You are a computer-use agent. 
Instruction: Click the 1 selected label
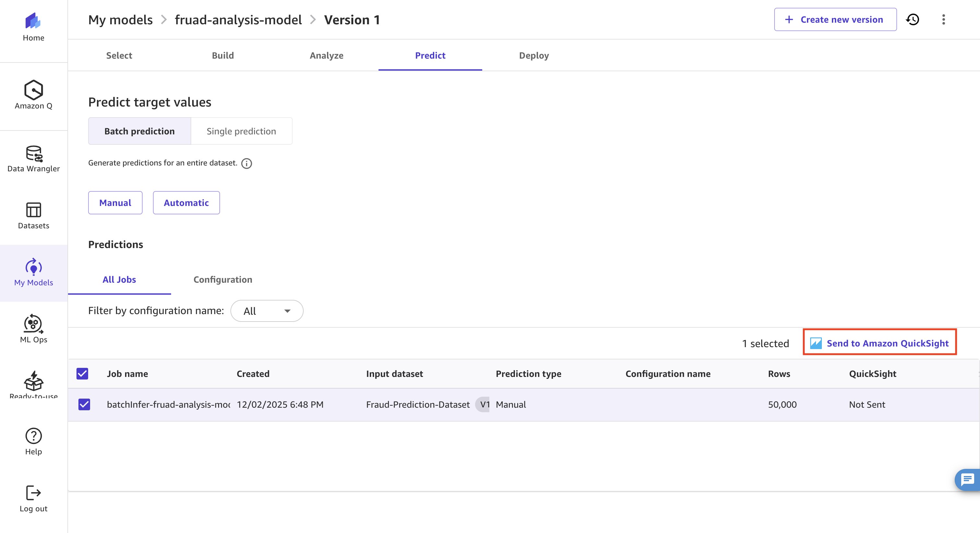[765, 344]
